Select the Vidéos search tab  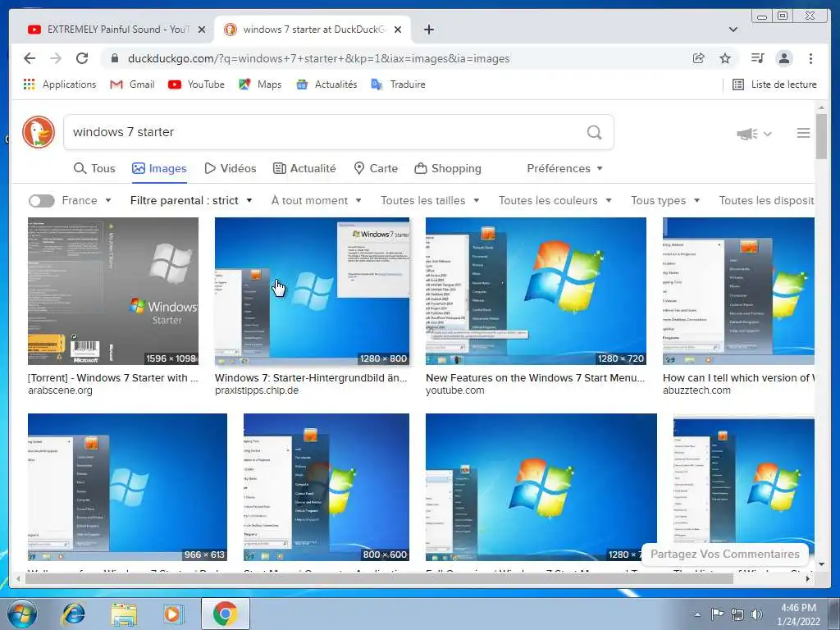231,168
